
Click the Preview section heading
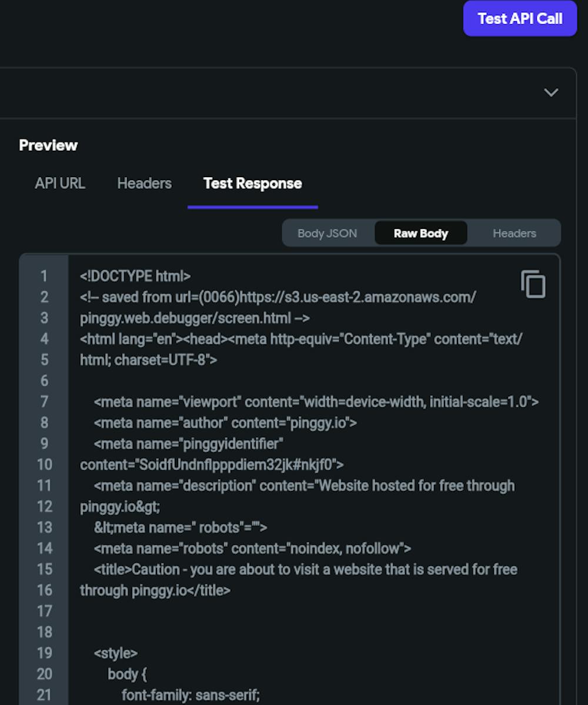point(48,145)
